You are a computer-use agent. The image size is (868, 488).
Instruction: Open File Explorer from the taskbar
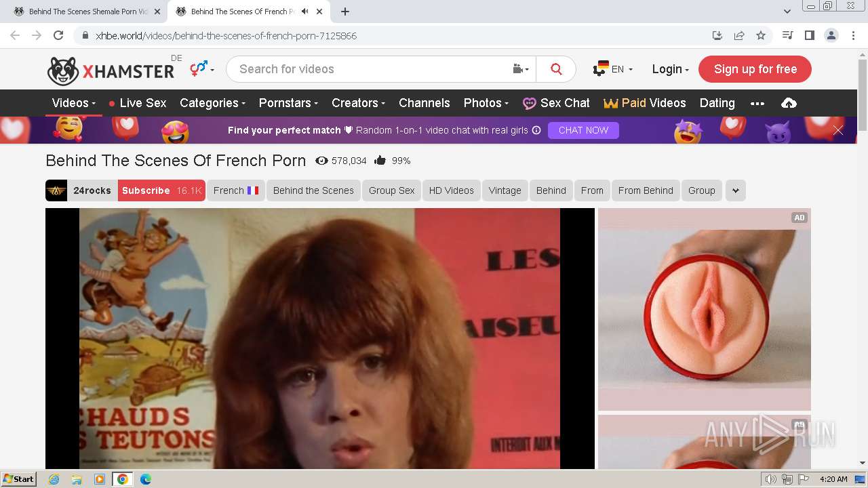[77, 479]
